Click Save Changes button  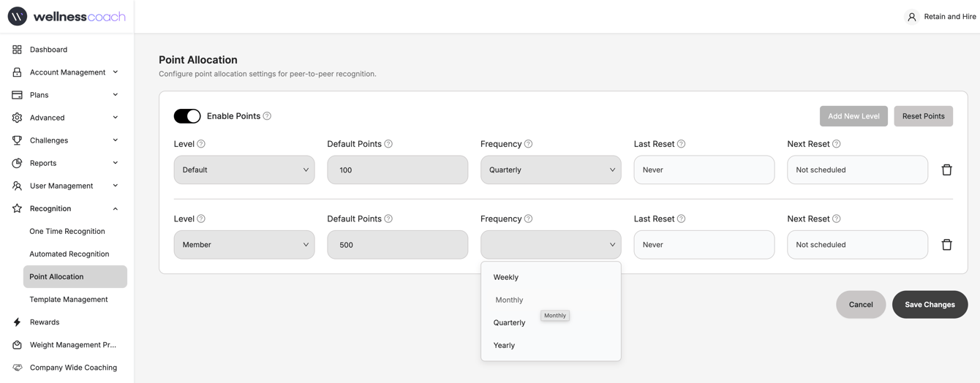click(930, 305)
